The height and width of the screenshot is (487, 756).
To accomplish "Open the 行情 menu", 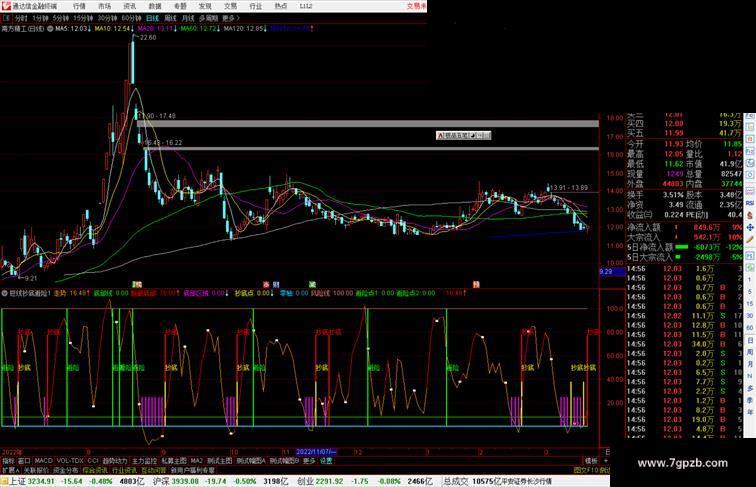I will point(79,6).
